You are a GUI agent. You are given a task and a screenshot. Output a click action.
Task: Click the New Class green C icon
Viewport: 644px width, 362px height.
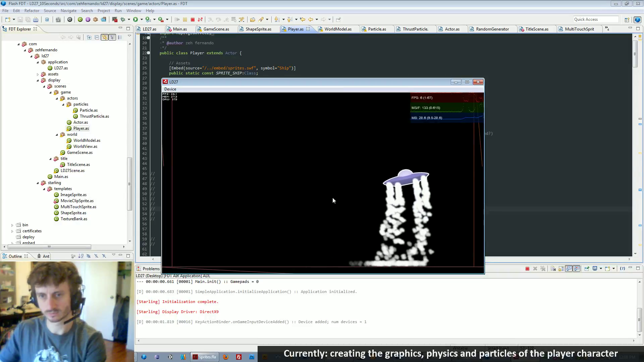[80, 19]
